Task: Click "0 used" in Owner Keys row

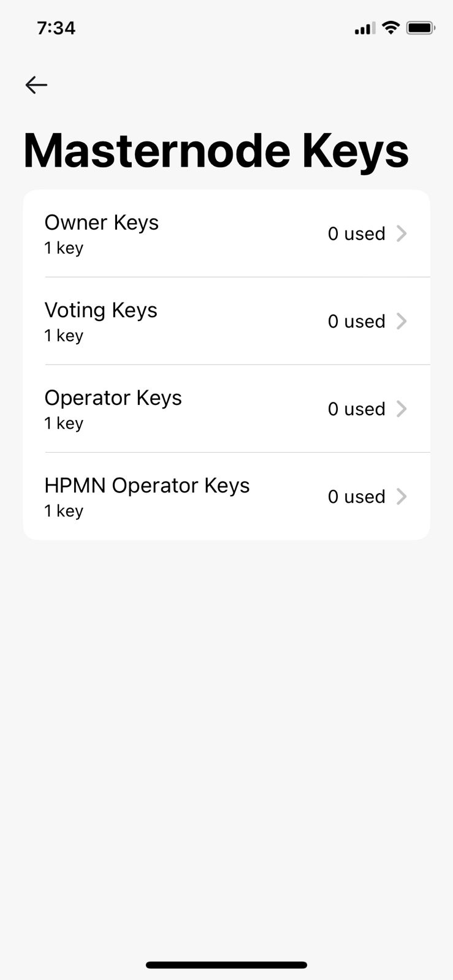Action: pos(356,233)
